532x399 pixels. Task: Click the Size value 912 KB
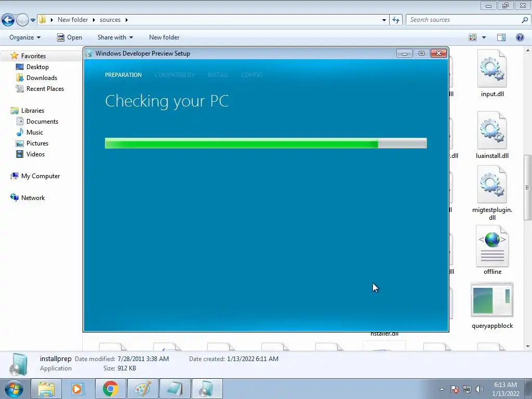127,368
